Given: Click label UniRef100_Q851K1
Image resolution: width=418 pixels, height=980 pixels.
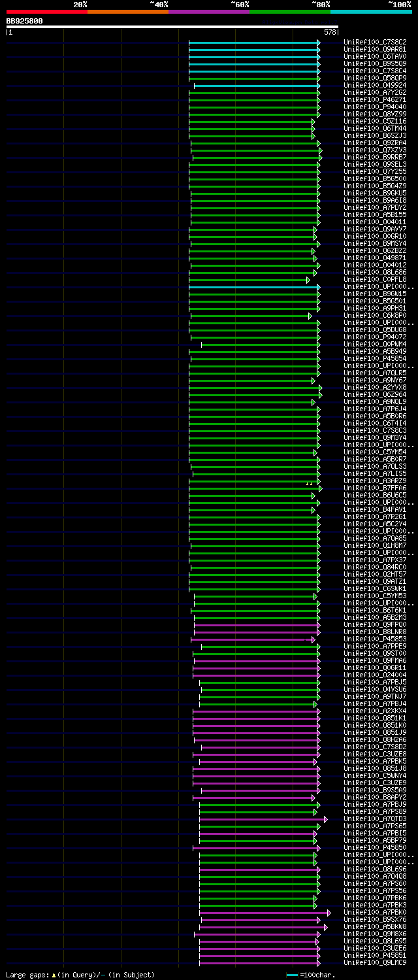Looking at the screenshot, I should coord(375,718).
